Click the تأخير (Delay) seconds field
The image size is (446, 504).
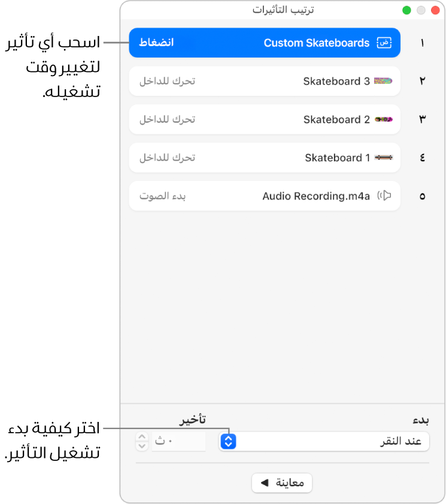[178, 442]
